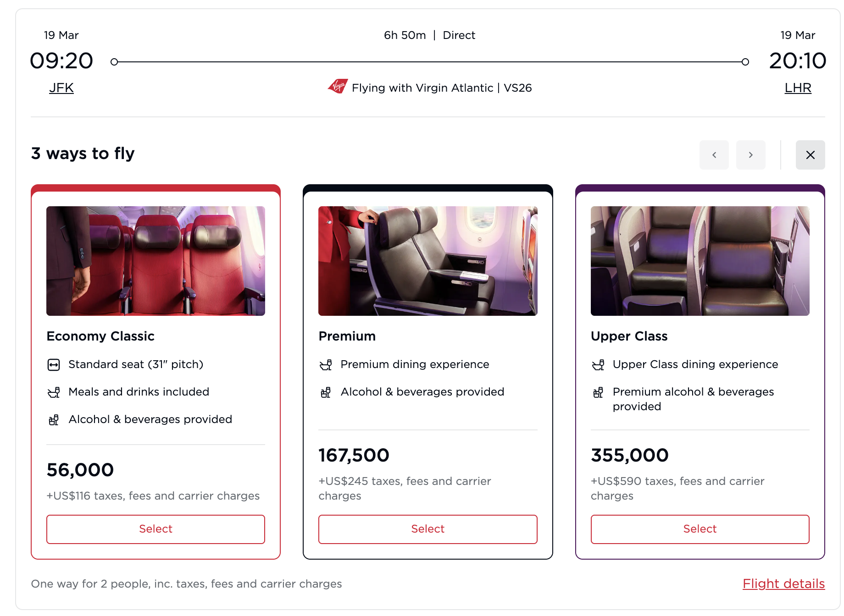Click the standard seat pitch icon
Image resolution: width=844 pixels, height=616 pixels.
click(x=54, y=364)
